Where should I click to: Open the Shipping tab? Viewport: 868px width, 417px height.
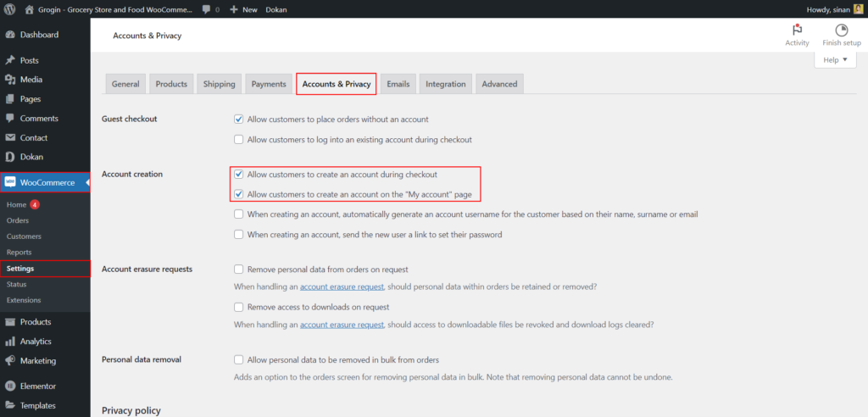pyautogui.click(x=220, y=84)
